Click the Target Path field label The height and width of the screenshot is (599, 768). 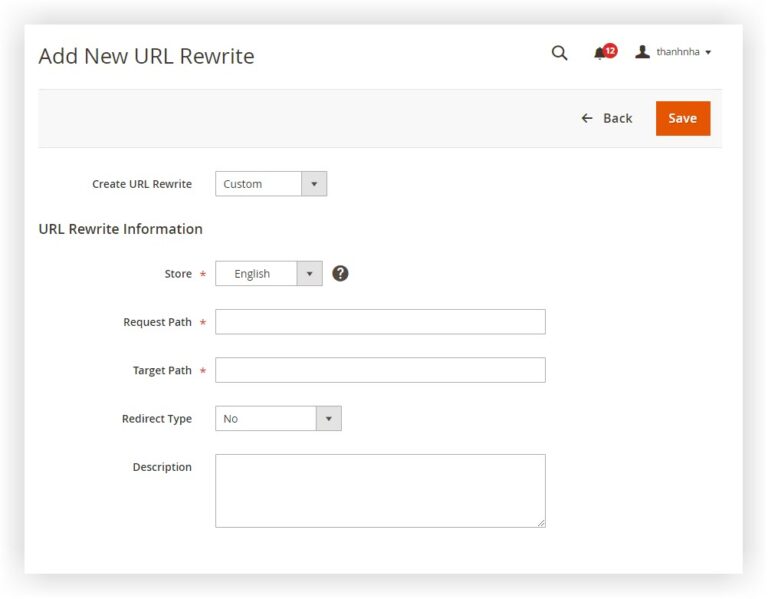click(x=162, y=370)
